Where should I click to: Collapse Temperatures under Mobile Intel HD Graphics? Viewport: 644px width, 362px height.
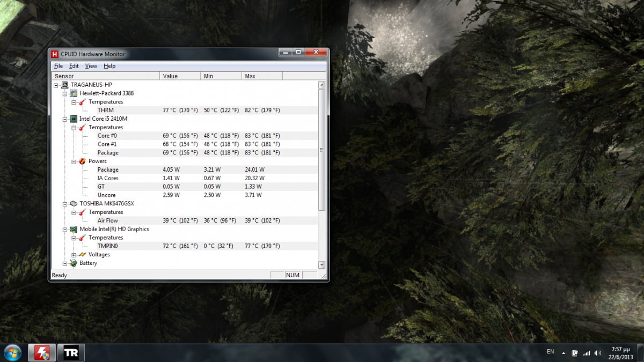(x=74, y=238)
